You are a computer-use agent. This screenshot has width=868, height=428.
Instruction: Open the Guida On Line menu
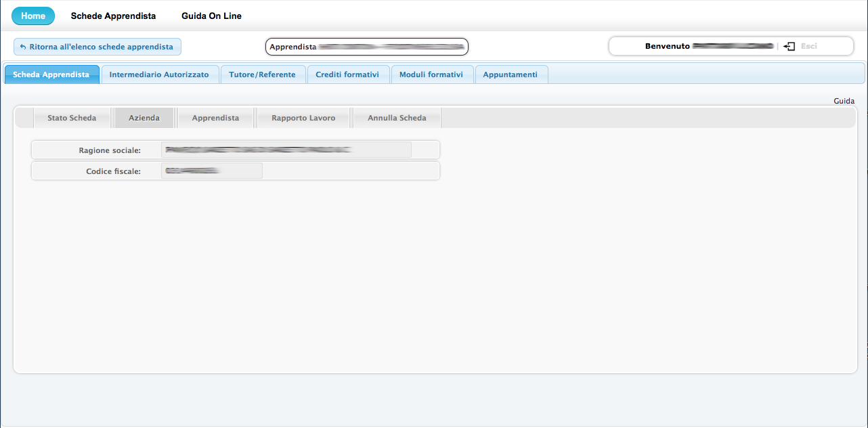[211, 16]
